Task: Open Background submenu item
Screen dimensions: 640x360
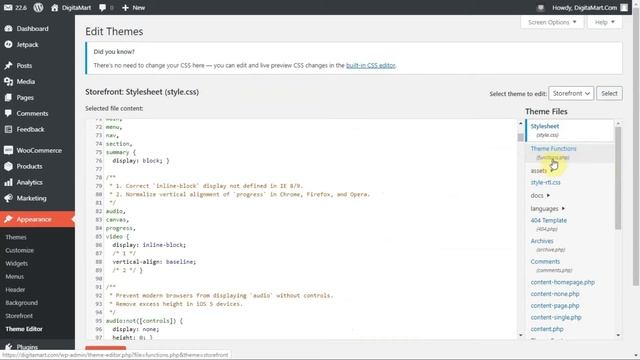Action: (22, 302)
